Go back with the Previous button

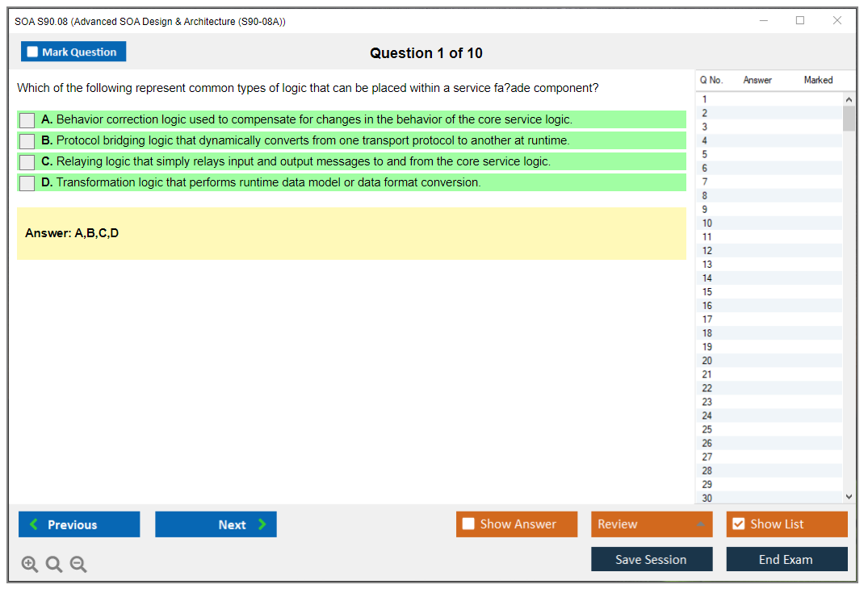(x=79, y=524)
